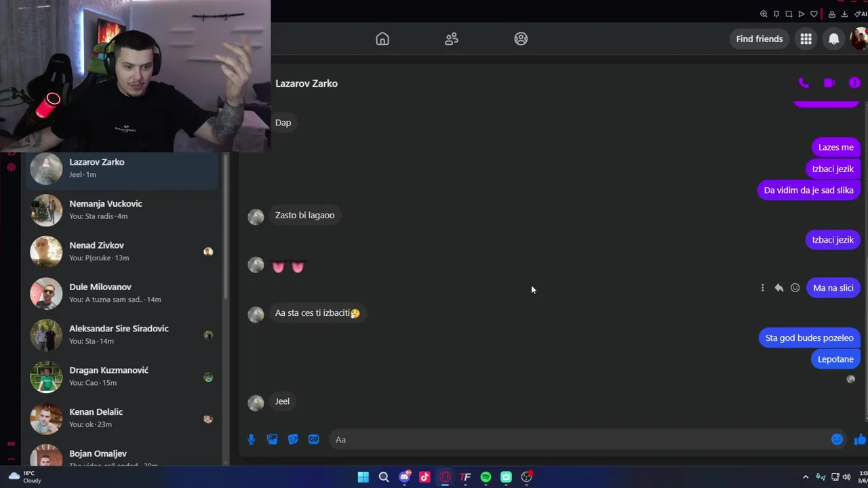Open more options for 'Ma na slici' message

pos(762,287)
